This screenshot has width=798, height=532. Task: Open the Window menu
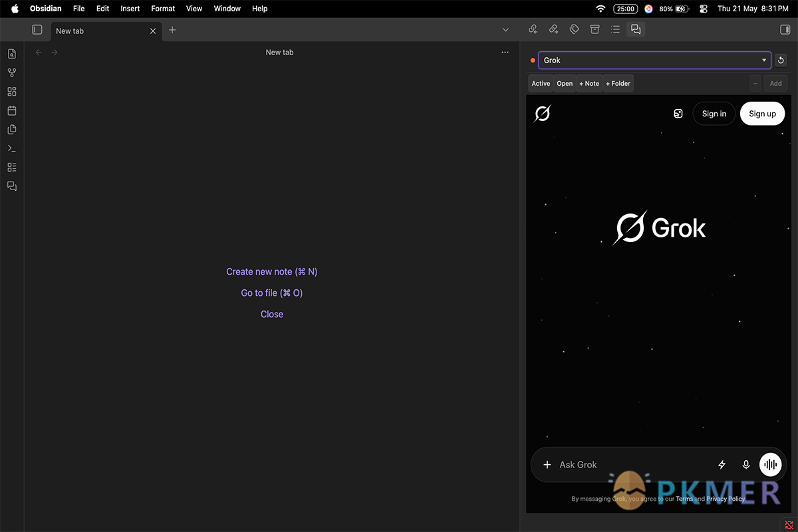[x=227, y=9]
